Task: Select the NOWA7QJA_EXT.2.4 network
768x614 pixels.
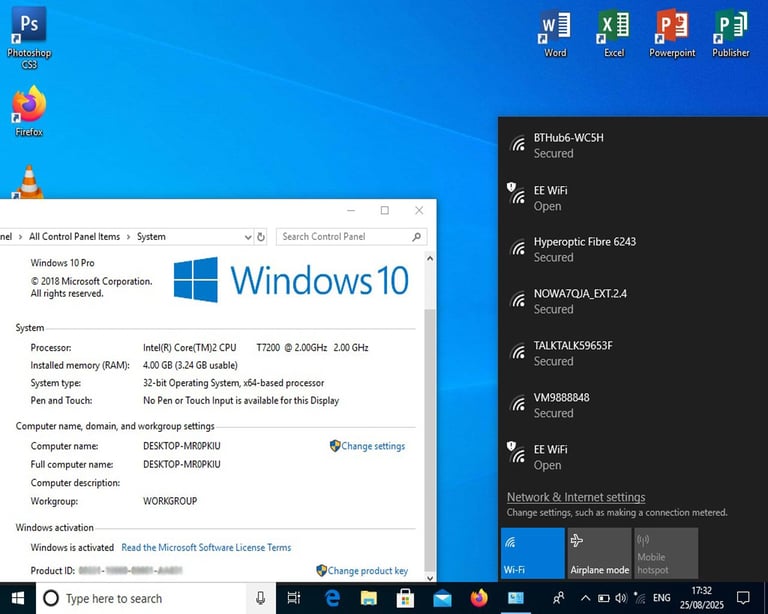Action: [633, 301]
